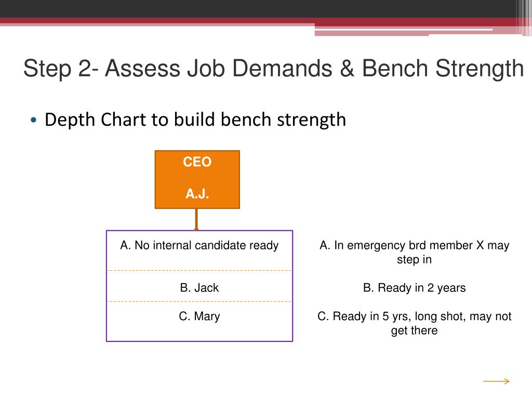Click the orange next-slide arrow
This screenshot has width=532, height=399.
pos(496,381)
